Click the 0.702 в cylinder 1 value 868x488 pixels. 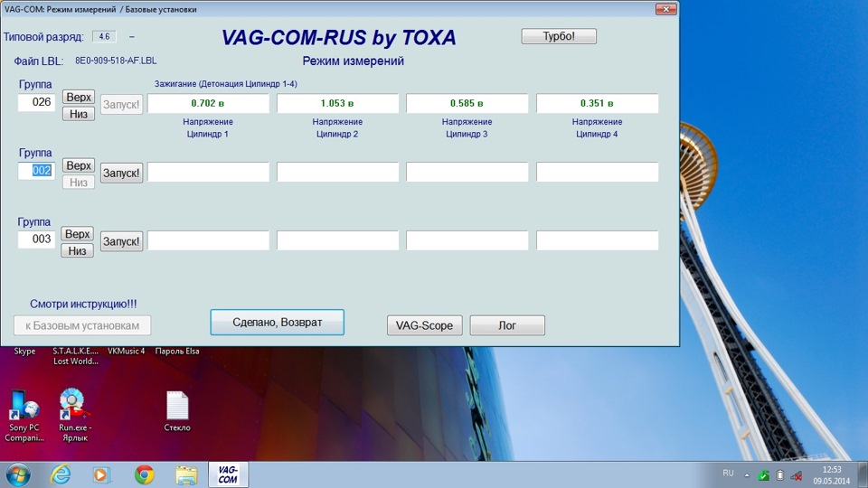(208, 103)
